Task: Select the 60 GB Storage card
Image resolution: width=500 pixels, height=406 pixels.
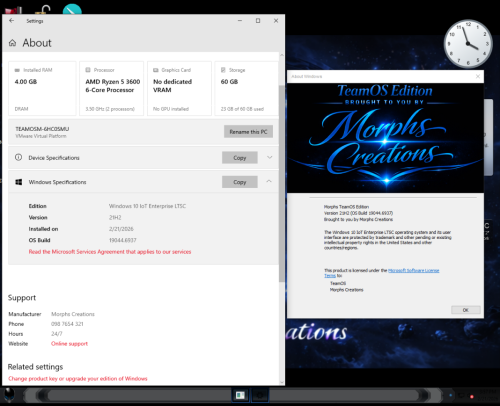Action: 247,88
